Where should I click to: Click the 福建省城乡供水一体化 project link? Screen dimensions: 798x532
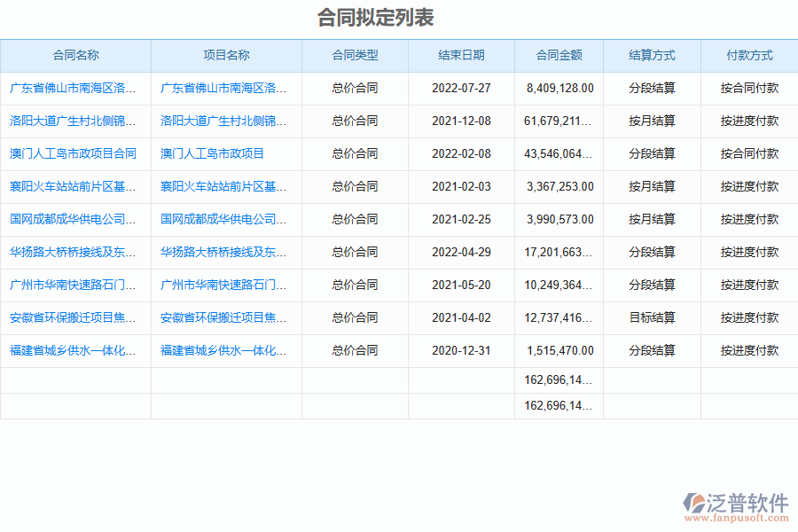coord(223,350)
